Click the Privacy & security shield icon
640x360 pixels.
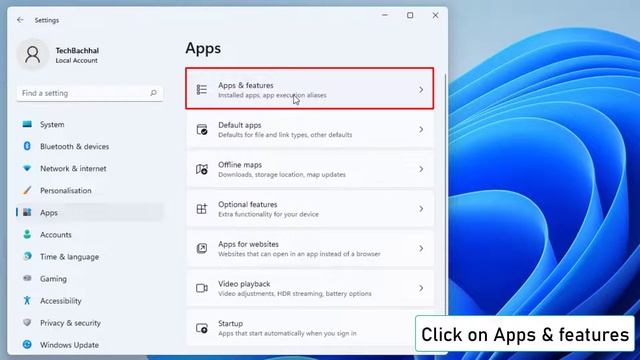click(x=27, y=322)
